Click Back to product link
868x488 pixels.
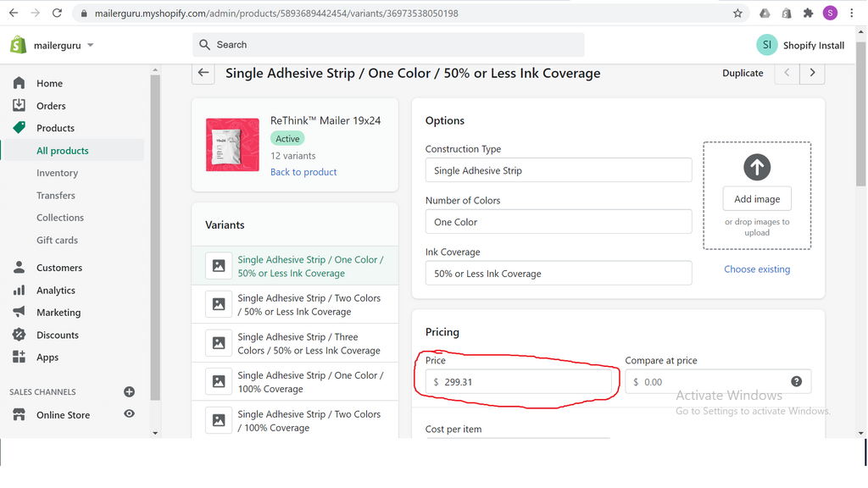coord(303,172)
